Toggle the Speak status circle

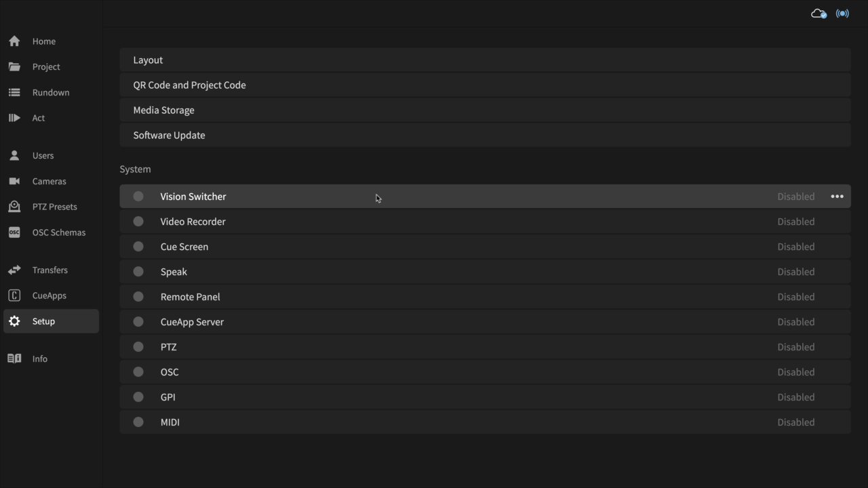pos(138,272)
